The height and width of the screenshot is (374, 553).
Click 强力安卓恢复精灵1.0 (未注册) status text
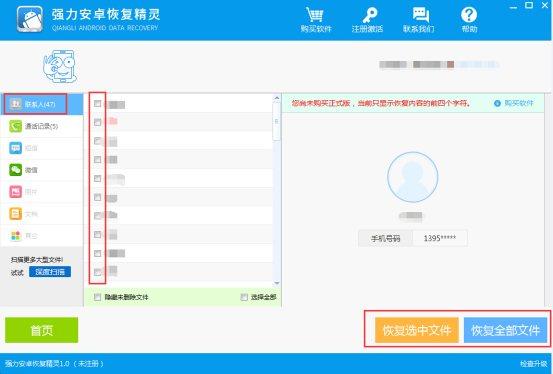pyautogui.click(x=54, y=363)
